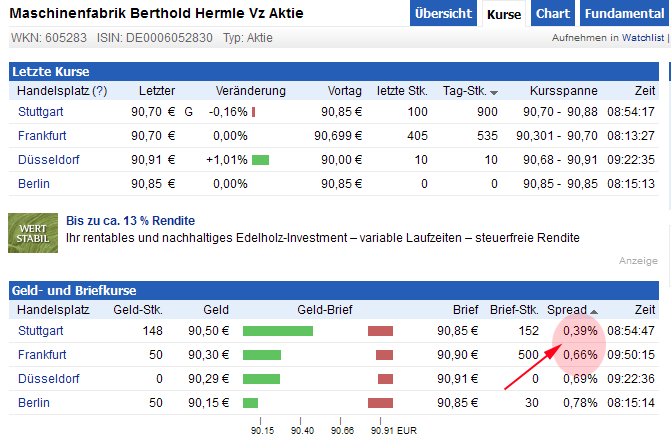
Task: Open Berlin in Geld- und Briefkurse table
Action: pos(34,403)
